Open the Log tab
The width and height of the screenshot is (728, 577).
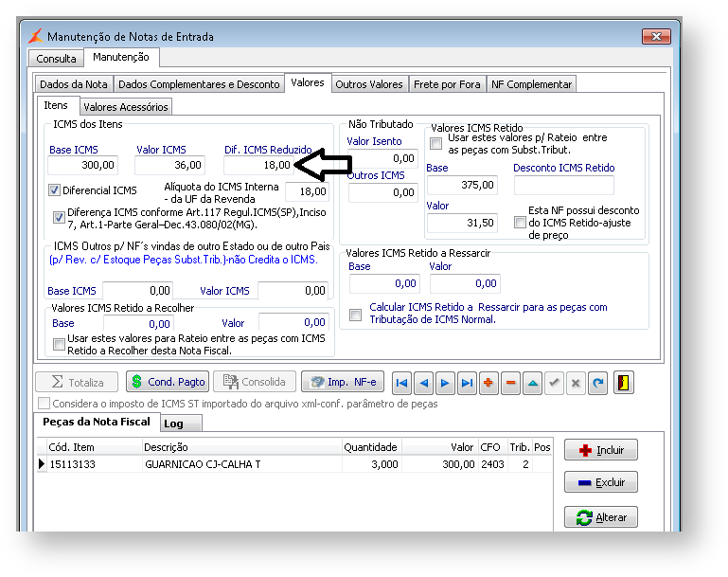point(173,424)
